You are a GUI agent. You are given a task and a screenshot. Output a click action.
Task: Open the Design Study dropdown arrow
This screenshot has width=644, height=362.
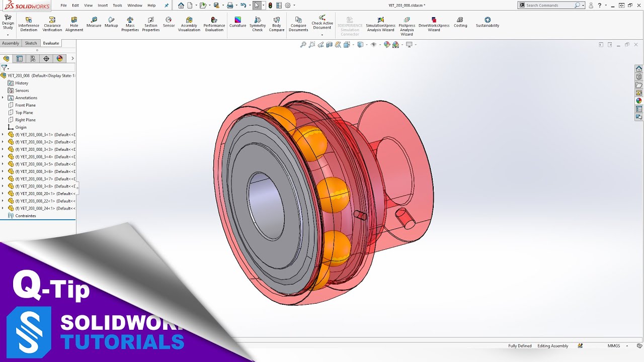pos(8,35)
